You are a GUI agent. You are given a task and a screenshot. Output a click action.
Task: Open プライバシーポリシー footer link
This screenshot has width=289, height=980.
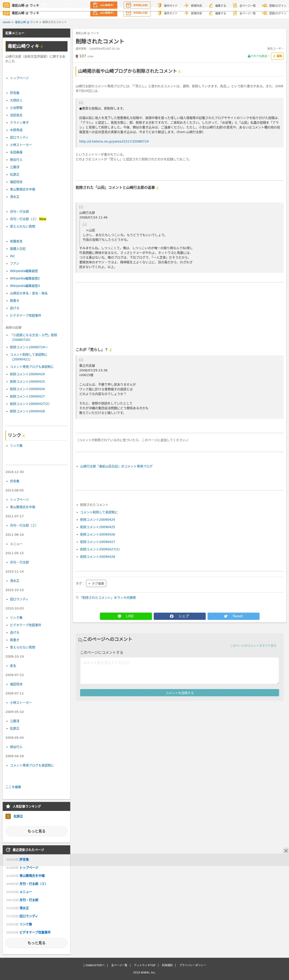(193, 965)
